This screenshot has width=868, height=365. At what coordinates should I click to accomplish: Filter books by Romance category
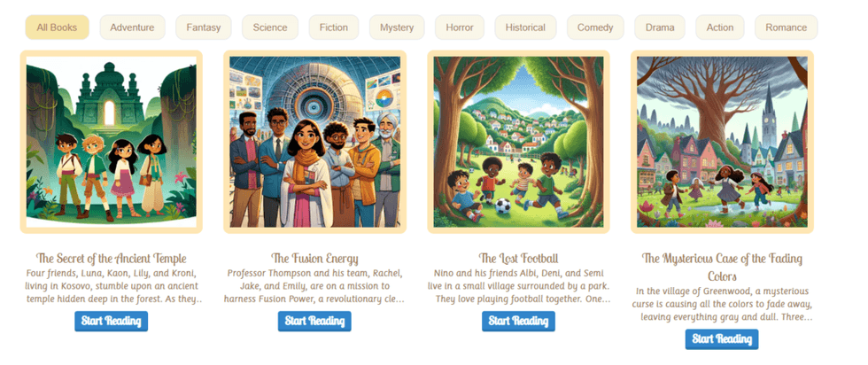787,27
